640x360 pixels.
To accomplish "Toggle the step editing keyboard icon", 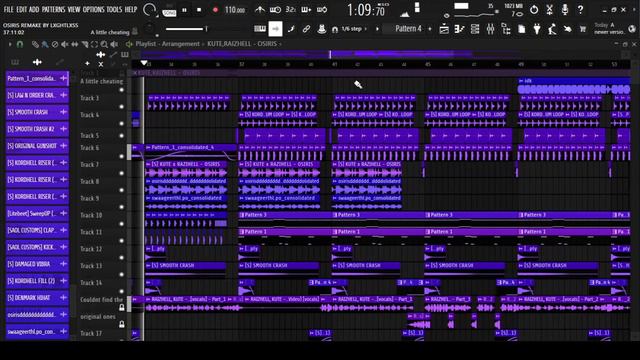I will [x=306, y=9].
